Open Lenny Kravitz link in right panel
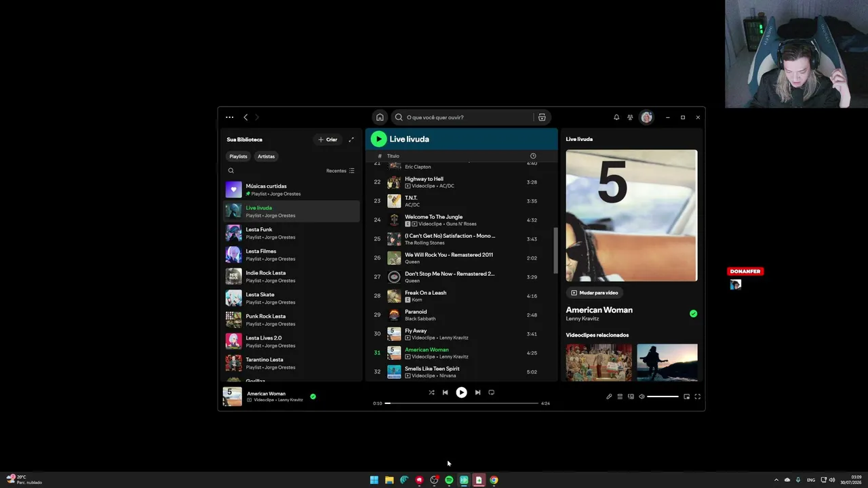Screen dimensions: 868x488 click(x=583, y=319)
